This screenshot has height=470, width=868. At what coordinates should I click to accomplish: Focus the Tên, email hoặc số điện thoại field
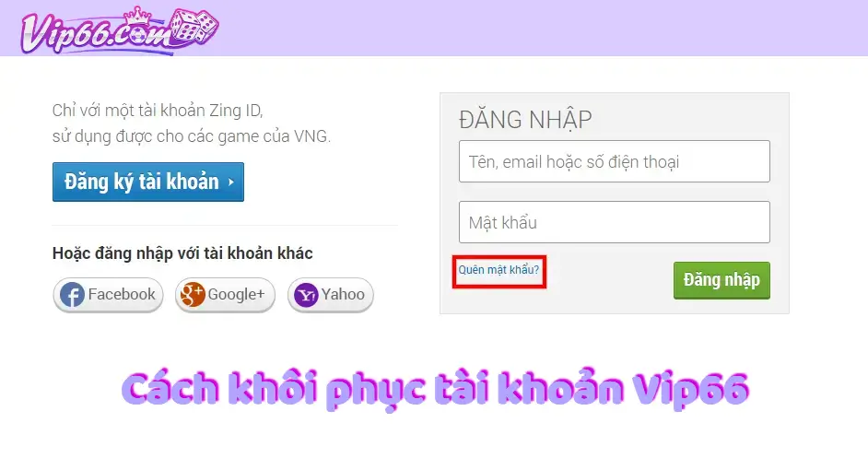pyautogui.click(x=614, y=161)
